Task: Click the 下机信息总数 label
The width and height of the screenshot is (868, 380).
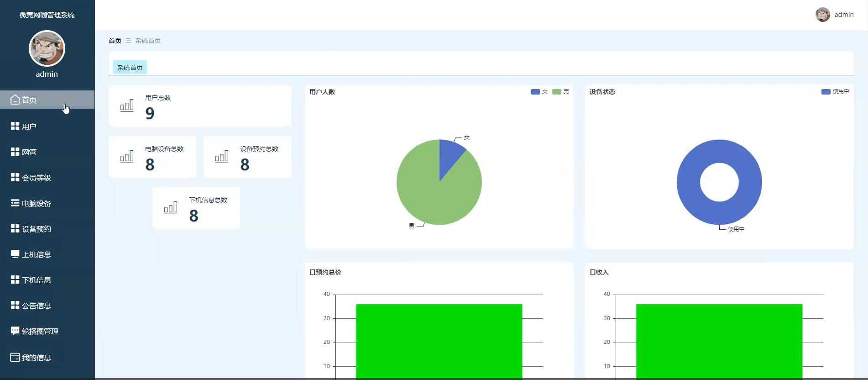Action: [208, 200]
